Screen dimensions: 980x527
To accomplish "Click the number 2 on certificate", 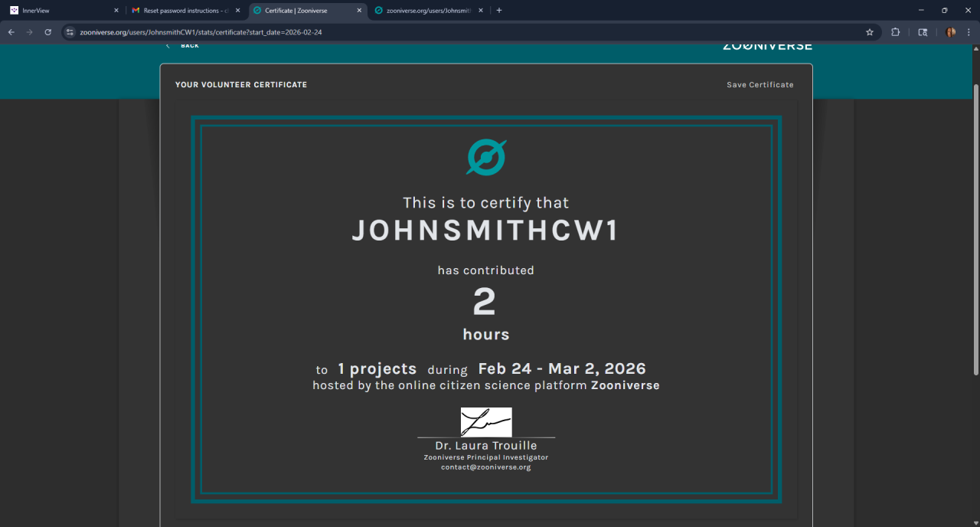I will [485, 303].
